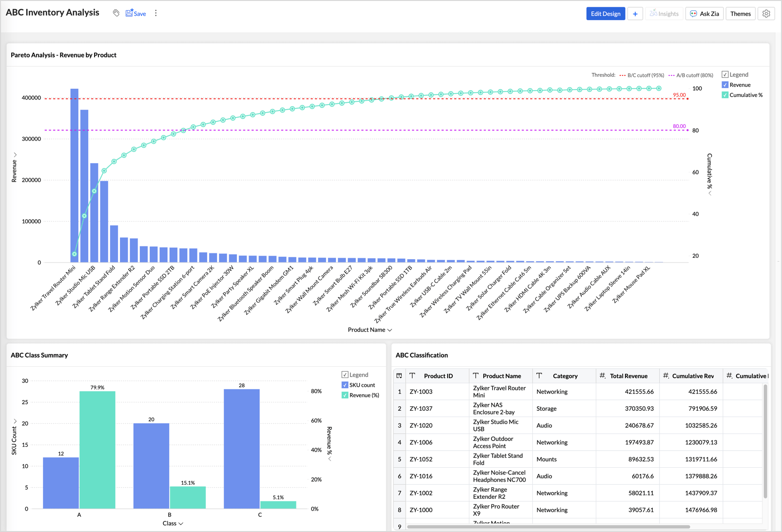Screen dimensions: 782x532
Task: Save the dashboard
Action: coord(136,13)
